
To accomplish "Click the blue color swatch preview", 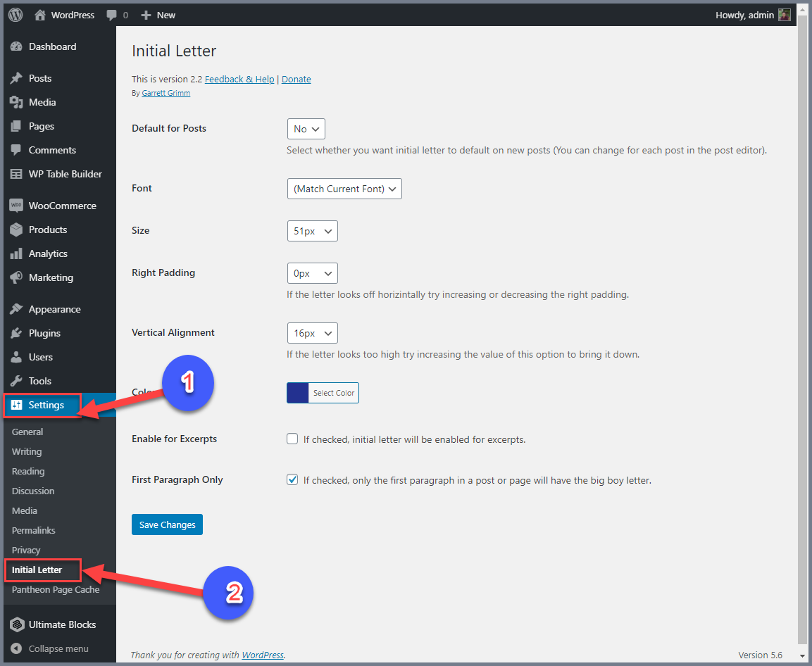I will point(298,393).
